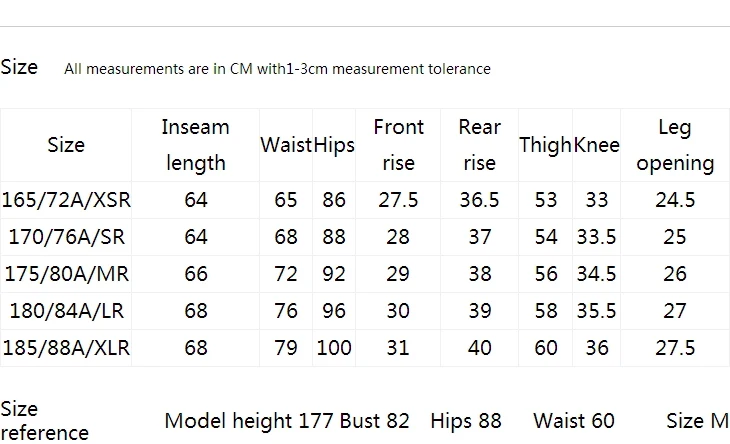
Task: Click the Rear rise column header
Action: 480,145
